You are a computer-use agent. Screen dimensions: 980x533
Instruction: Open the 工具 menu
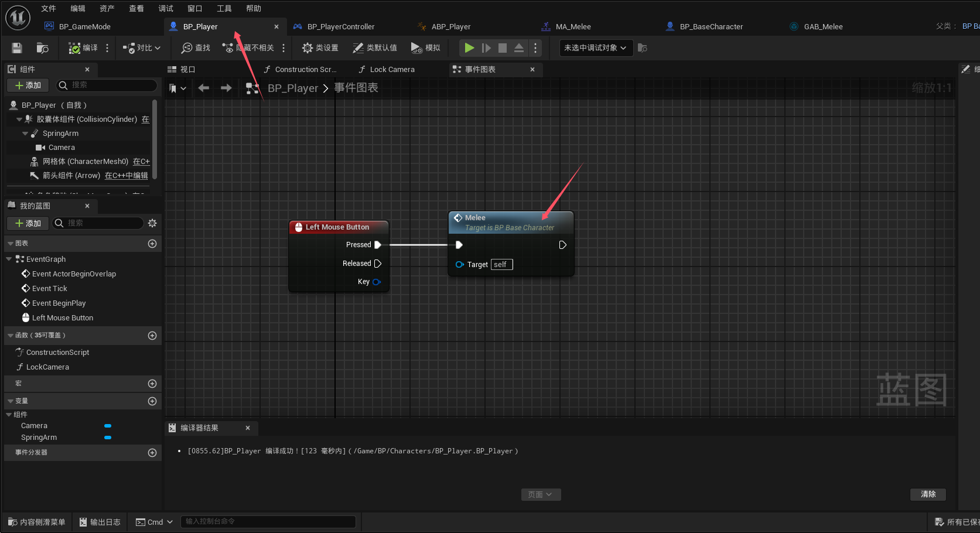pos(224,8)
